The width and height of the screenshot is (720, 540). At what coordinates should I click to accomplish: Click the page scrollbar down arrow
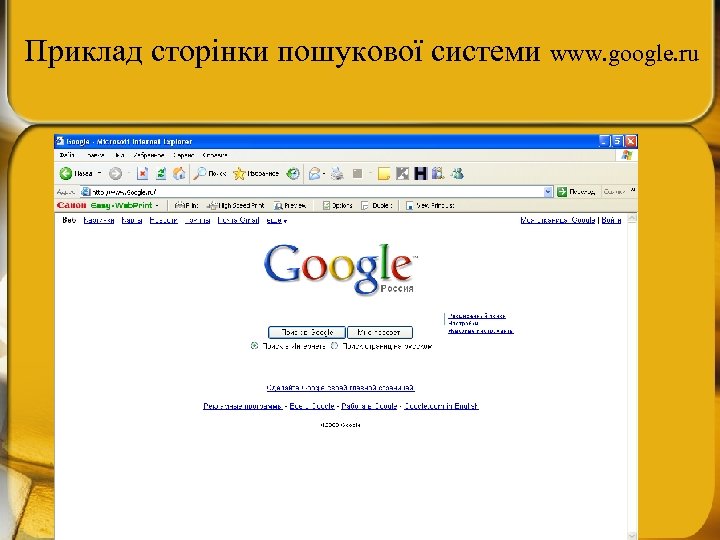(632, 535)
